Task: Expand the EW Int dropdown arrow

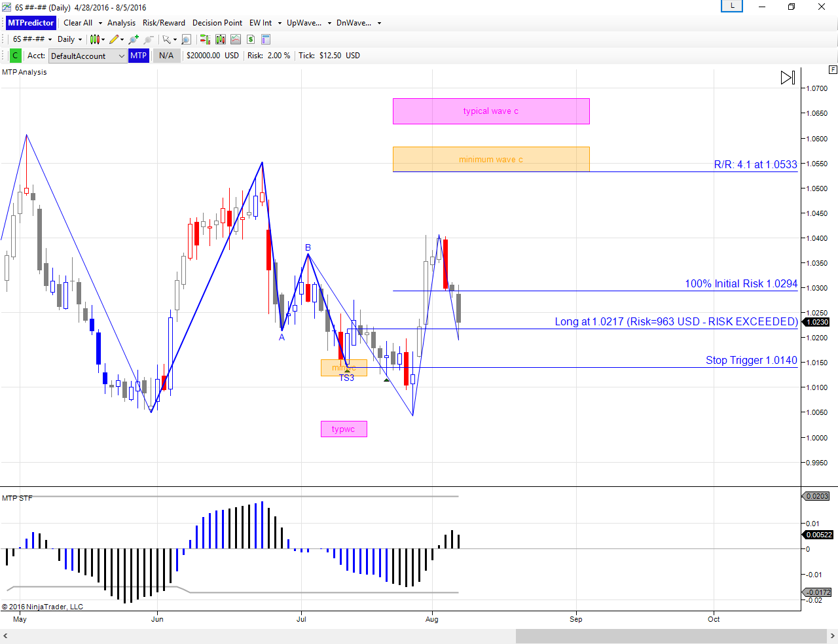Action: (x=280, y=23)
